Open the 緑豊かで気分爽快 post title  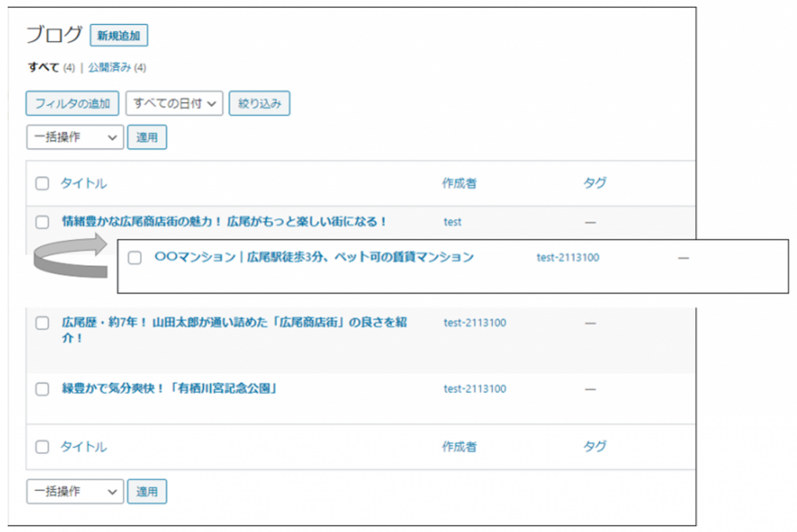[x=170, y=389]
